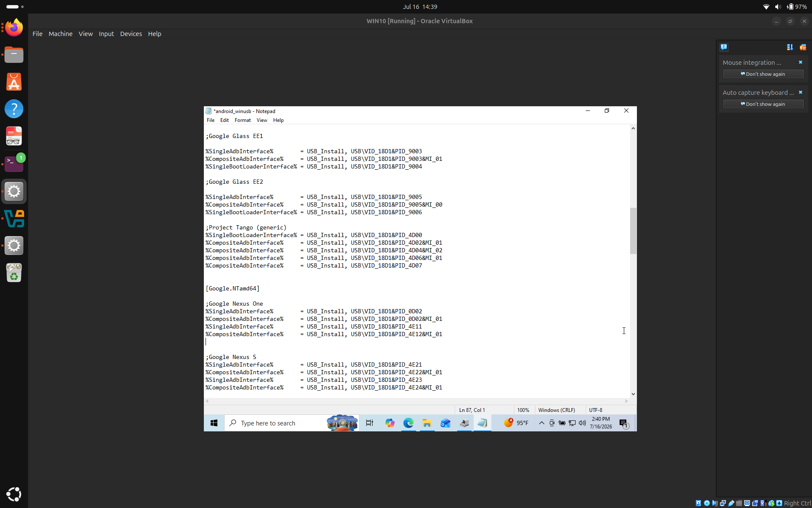
Task: Click the Windows volume tray icon
Action: click(582, 423)
